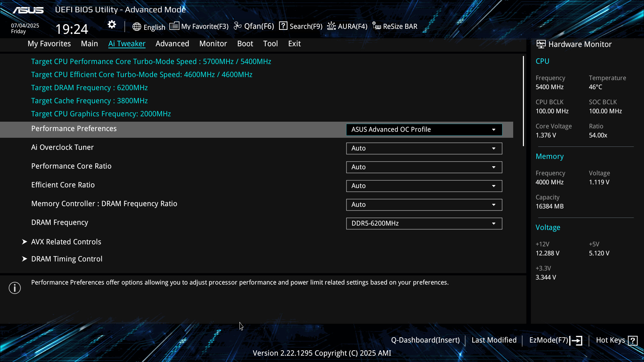644x362 pixels.
Task: Click Target Cache Frequency : 3800MHz line
Action: [x=90, y=101]
